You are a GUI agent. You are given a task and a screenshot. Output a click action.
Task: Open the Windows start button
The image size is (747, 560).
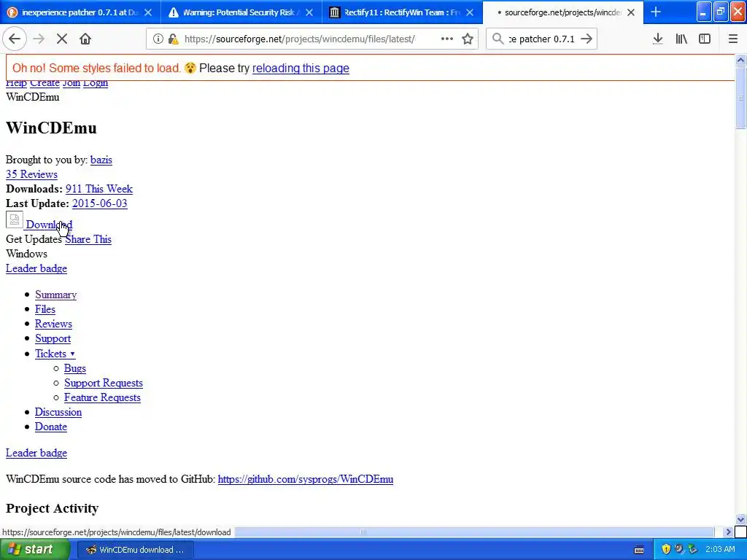pos(34,550)
